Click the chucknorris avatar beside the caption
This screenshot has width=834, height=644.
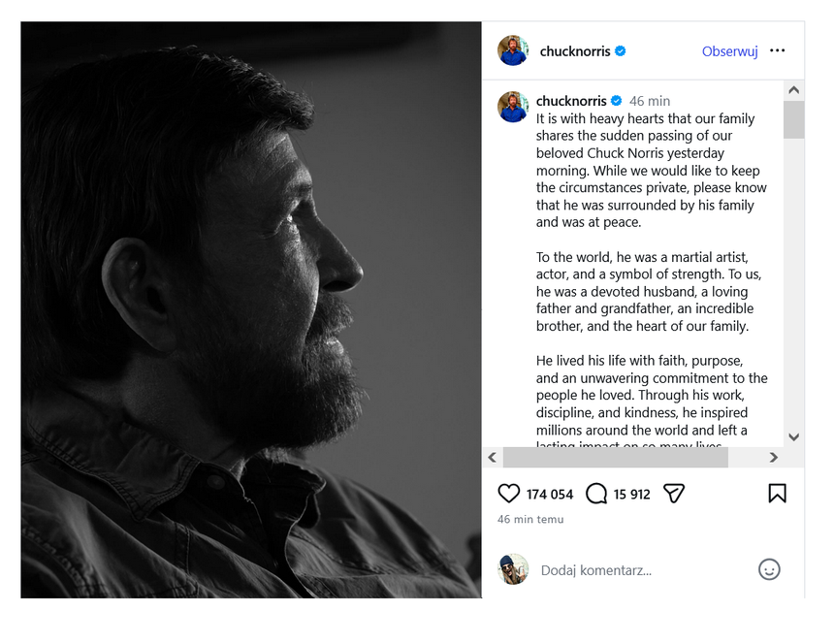[x=513, y=107]
